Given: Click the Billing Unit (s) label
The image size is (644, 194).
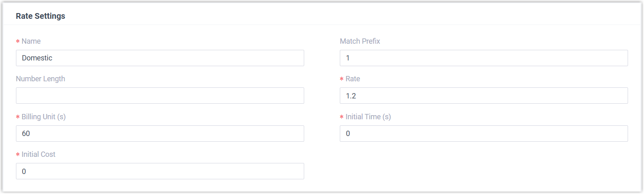Looking at the screenshot, I should coord(44,117).
